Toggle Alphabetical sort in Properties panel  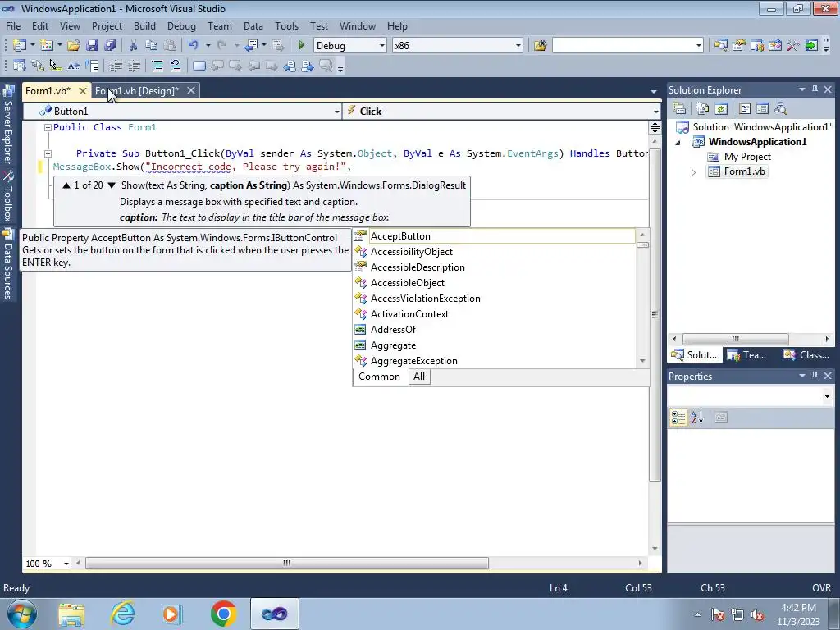coord(696,418)
